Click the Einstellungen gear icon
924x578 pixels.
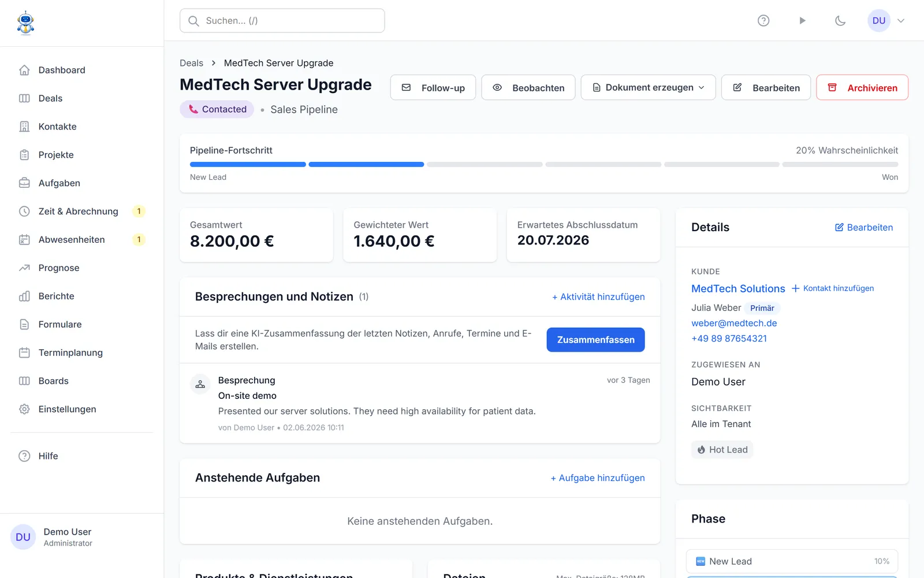(24, 409)
